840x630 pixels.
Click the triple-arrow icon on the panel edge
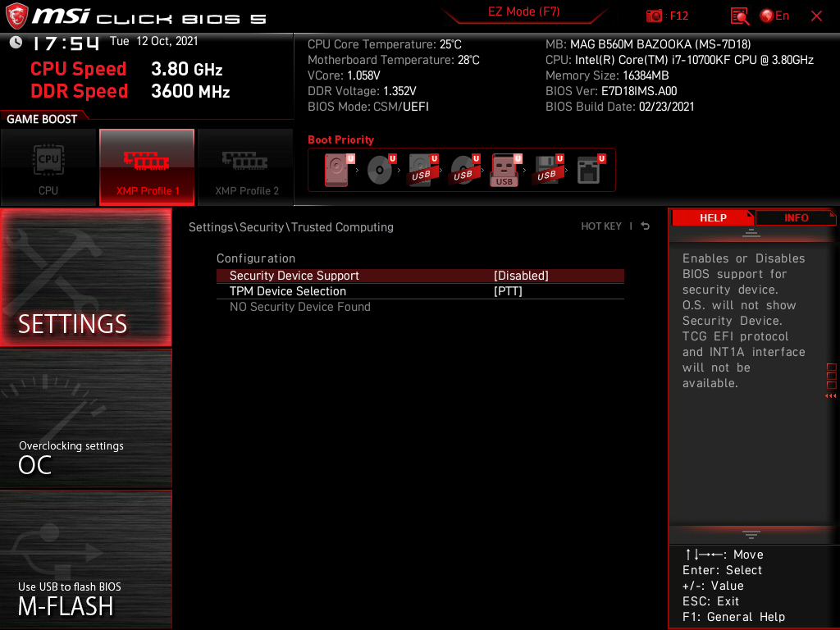(830, 396)
